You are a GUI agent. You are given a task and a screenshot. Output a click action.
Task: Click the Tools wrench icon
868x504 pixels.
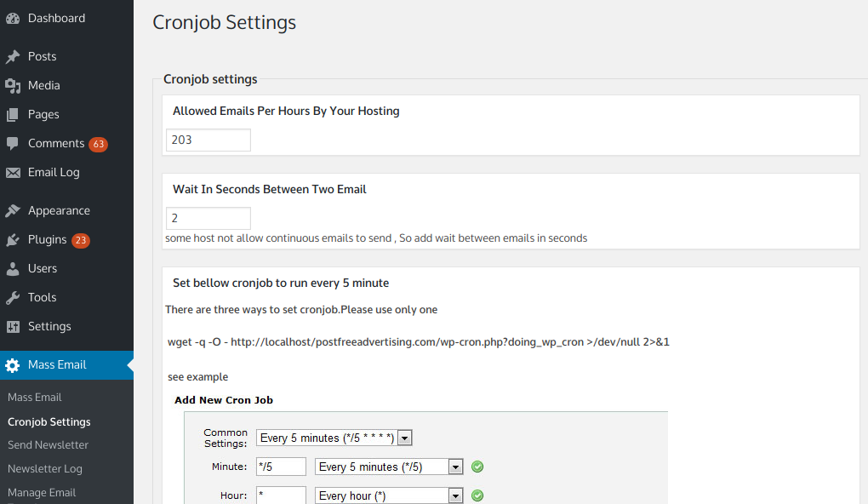[13, 298]
